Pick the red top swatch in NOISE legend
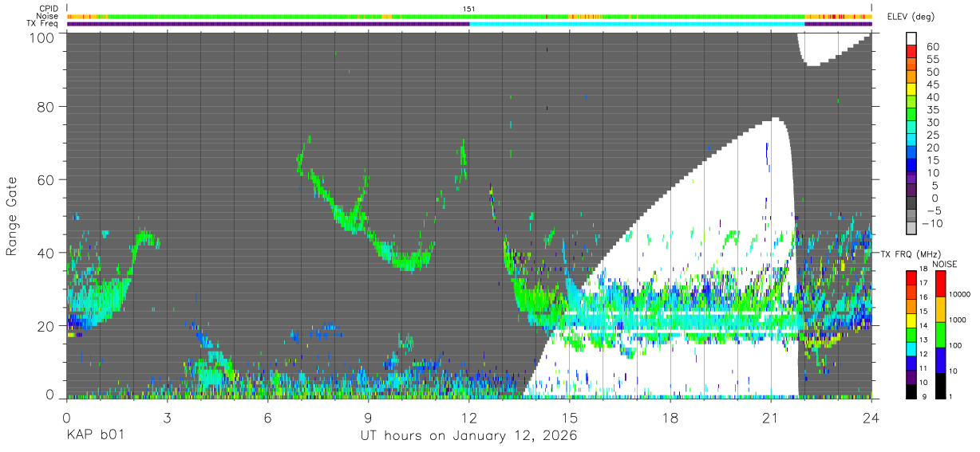 point(941,284)
